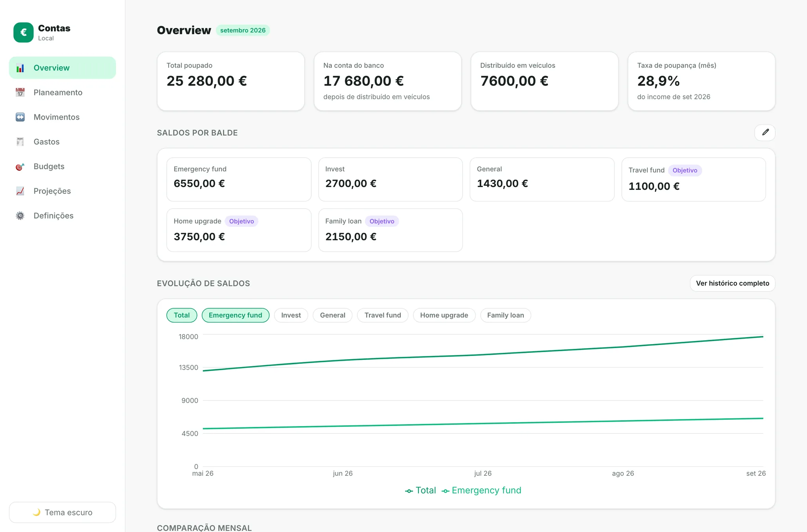807x532 pixels.
Task: Switch to Tema escuro dark theme
Action: click(x=63, y=512)
